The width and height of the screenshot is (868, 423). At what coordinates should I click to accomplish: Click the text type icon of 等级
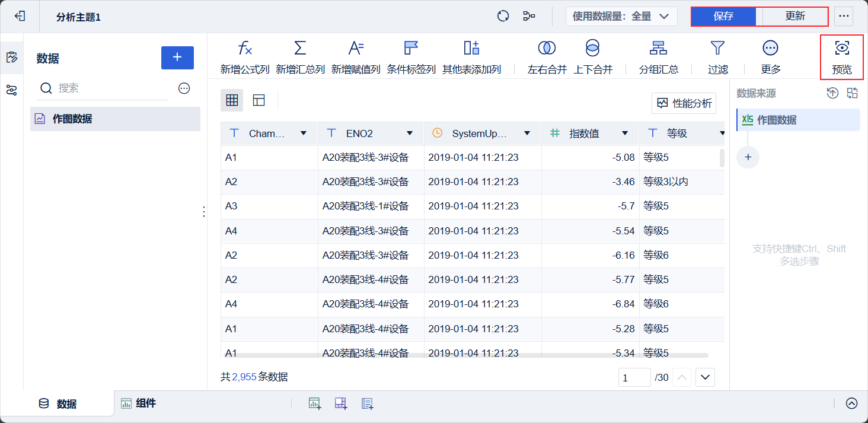653,133
